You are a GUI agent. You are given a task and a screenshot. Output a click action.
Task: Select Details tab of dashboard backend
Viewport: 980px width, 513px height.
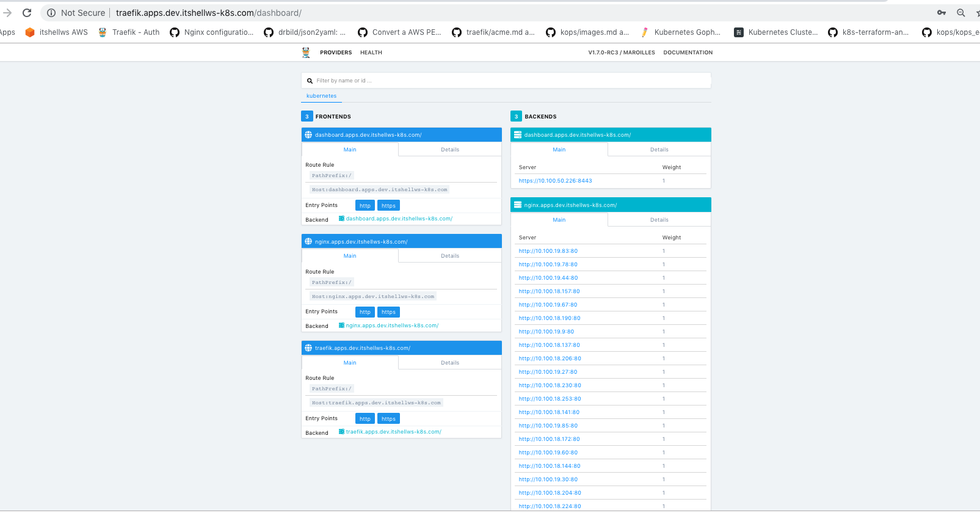(x=659, y=150)
